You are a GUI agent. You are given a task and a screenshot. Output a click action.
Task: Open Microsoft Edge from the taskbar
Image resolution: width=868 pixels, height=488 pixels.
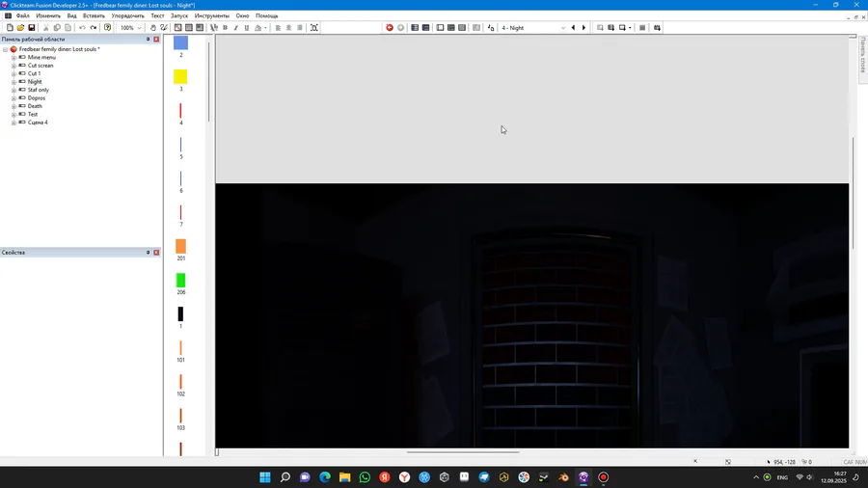coord(325,477)
